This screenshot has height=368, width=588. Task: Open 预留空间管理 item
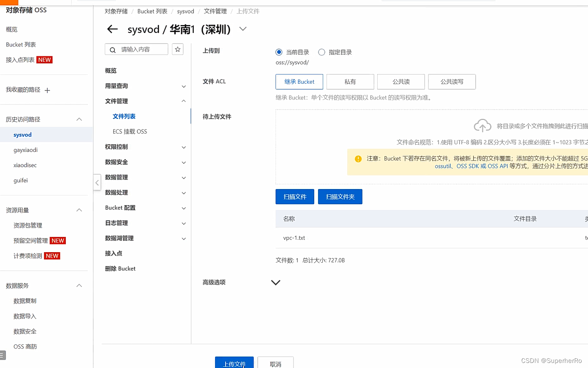click(31, 241)
